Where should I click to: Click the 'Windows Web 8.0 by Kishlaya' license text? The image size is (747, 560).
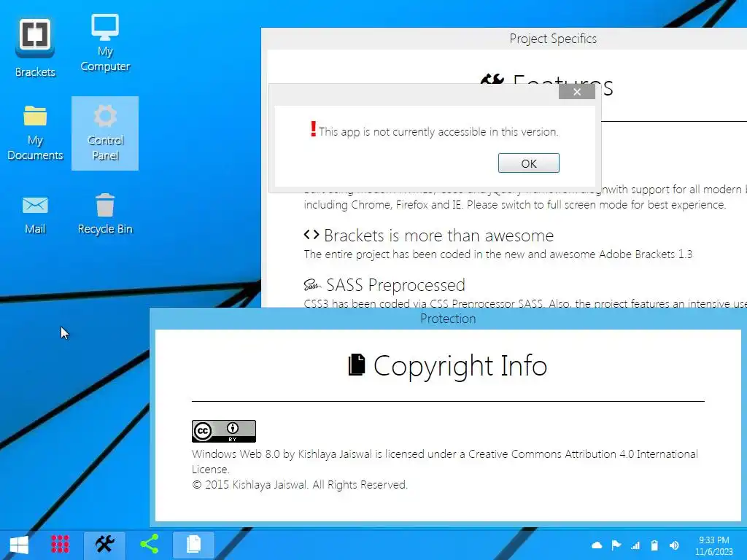(445, 461)
